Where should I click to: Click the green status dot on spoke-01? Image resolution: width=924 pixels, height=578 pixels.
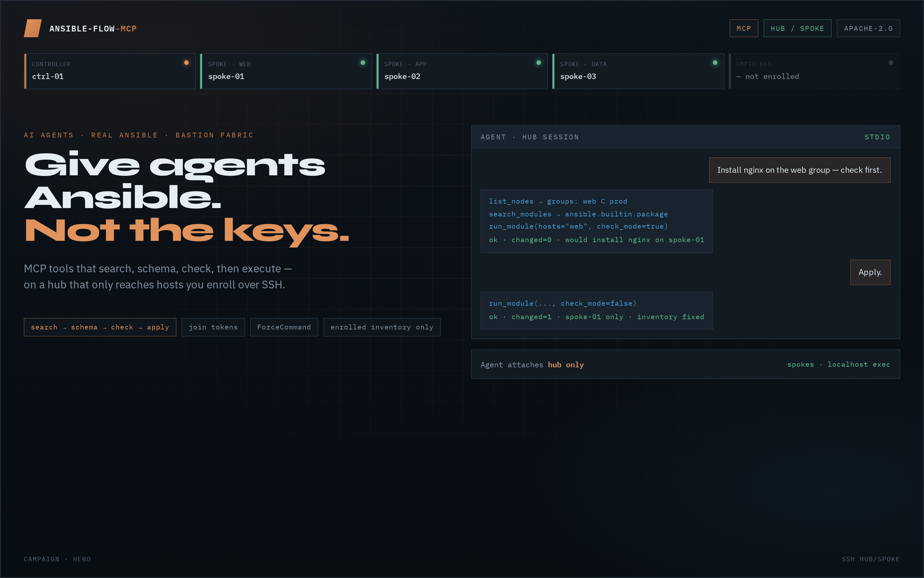coord(363,63)
